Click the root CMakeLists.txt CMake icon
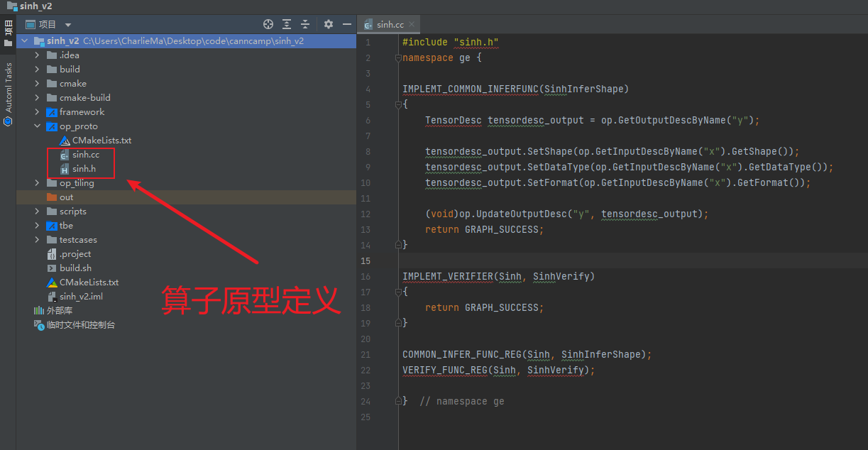The image size is (868, 450). point(52,282)
